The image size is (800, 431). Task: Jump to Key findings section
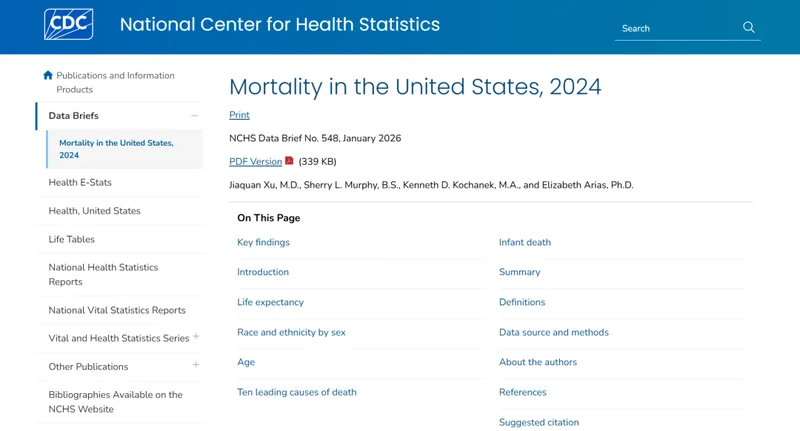point(263,242)
